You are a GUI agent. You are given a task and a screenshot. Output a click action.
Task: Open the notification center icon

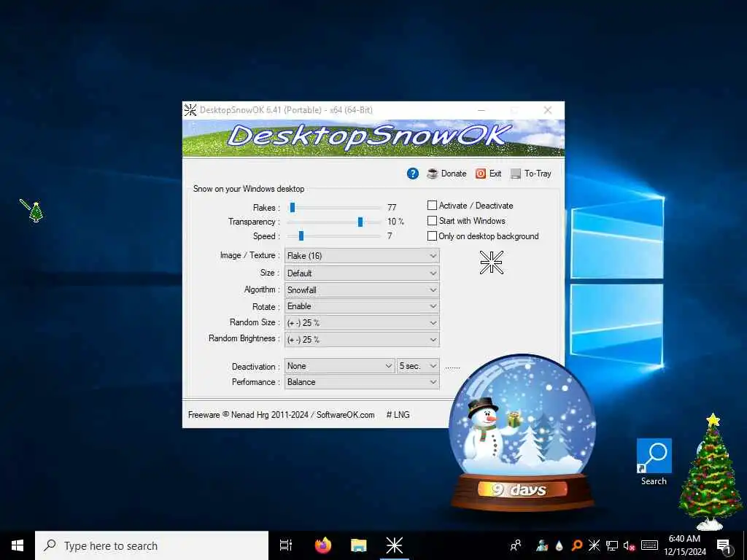[723, 545]
